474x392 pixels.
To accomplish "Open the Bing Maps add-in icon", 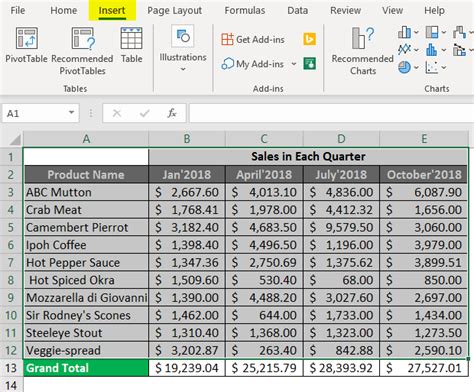I will point(310,39).
